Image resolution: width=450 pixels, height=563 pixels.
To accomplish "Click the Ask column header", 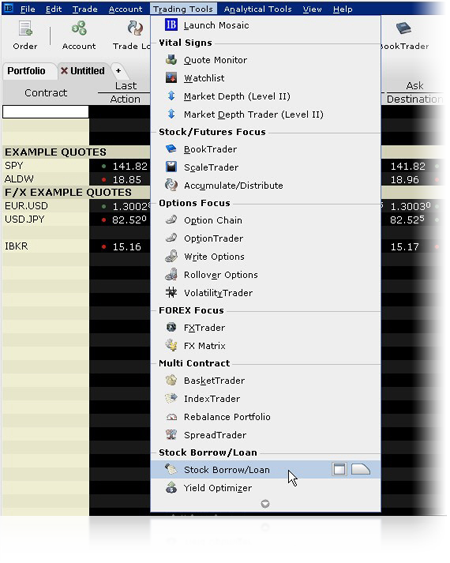I will click(x=414, y=85).
